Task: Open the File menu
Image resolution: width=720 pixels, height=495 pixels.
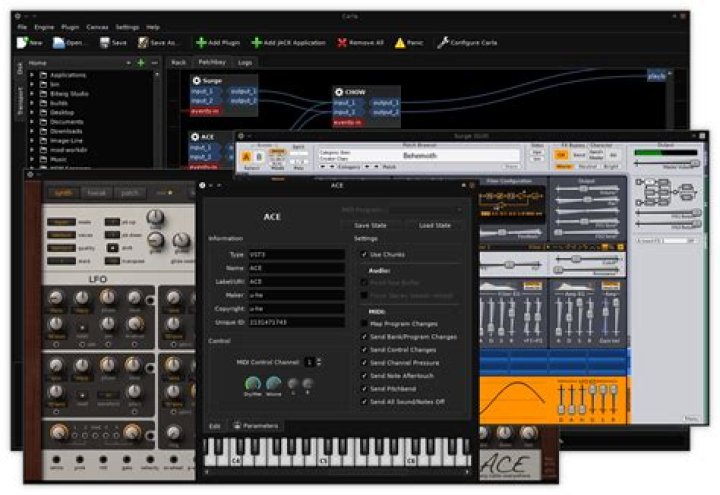Action: pos(22,27)
